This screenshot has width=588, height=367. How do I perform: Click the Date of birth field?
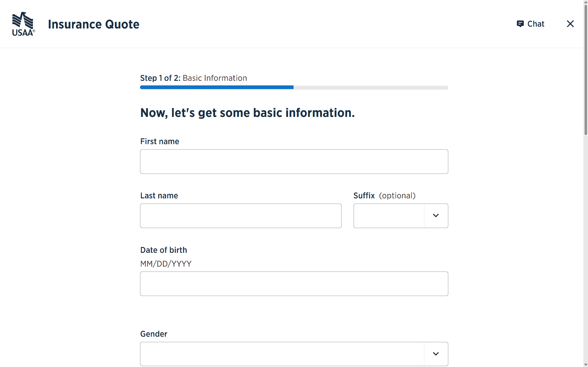tap(294, 283)
